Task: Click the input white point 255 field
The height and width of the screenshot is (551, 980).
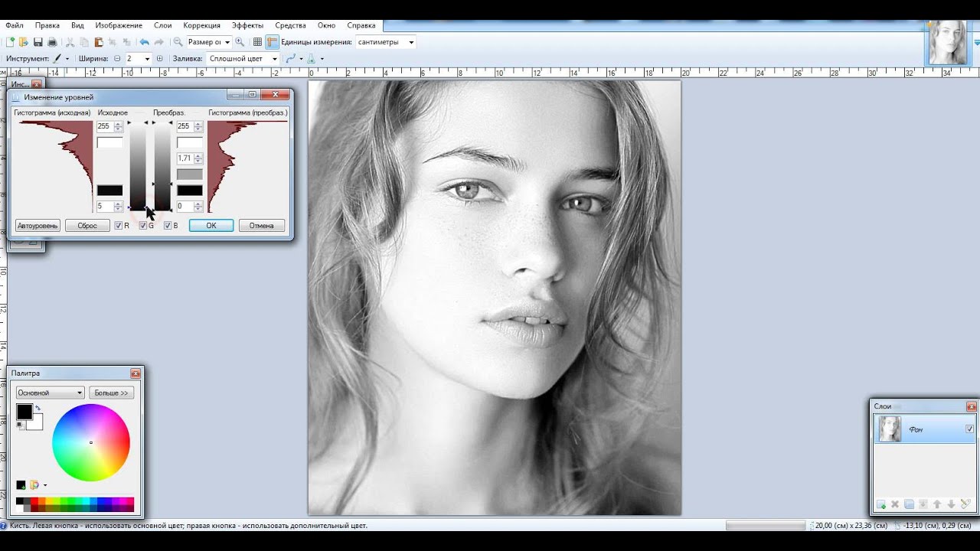Action: (109, 126)
